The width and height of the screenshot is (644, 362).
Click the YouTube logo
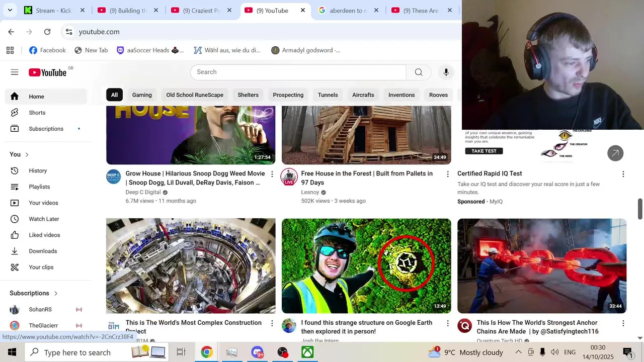pyautogui.click(x=48, y=72)
